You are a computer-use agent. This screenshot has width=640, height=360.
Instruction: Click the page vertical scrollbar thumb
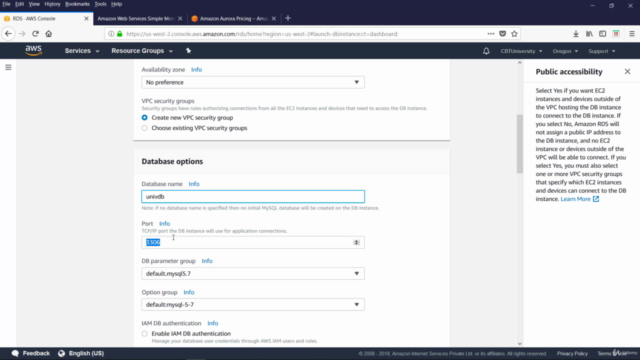[520, 144]
